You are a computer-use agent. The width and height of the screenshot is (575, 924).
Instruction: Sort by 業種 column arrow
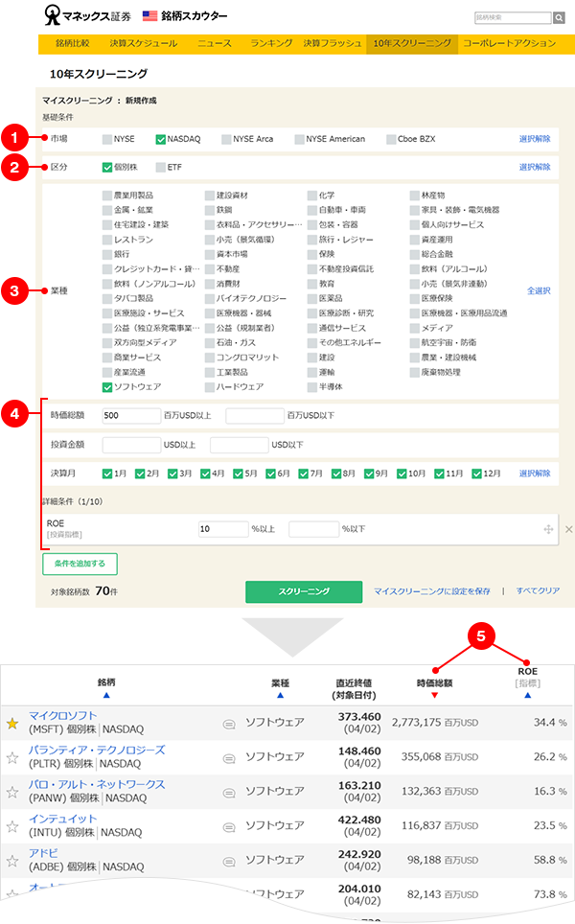pyautogui.click(x=281, y=695)
